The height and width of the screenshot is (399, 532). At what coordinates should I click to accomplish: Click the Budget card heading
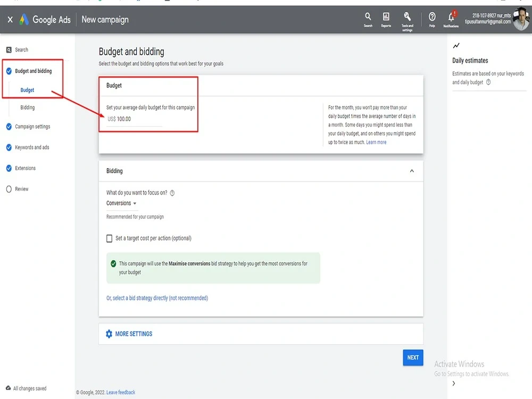click(x=114, y=86)
